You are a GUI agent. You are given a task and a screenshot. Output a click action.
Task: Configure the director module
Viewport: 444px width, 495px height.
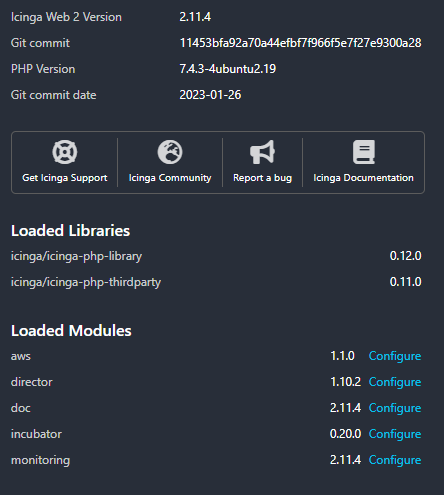(x=395, y=382)
